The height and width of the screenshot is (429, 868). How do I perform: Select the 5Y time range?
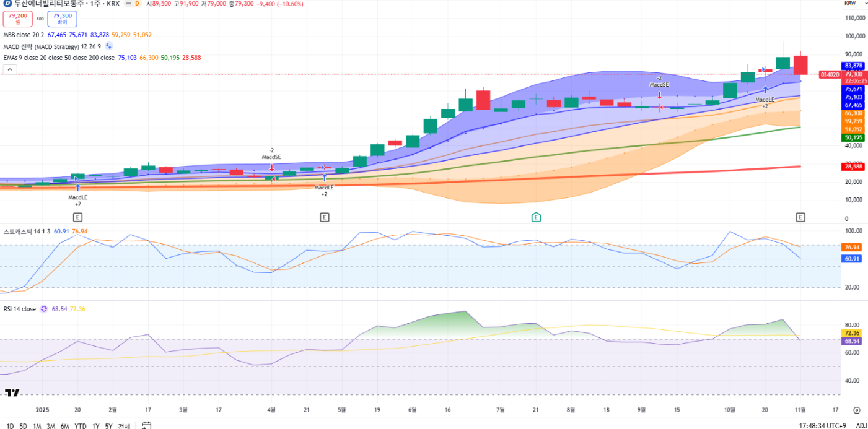point(108,426)
